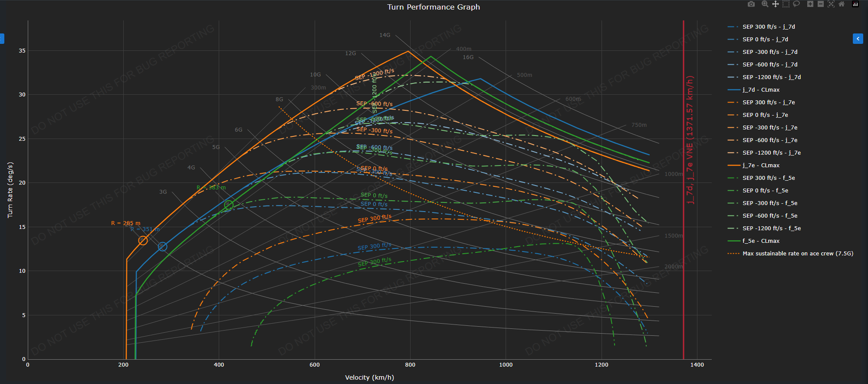Select the Zoom tool in modebar

click(x=765, y=4)
